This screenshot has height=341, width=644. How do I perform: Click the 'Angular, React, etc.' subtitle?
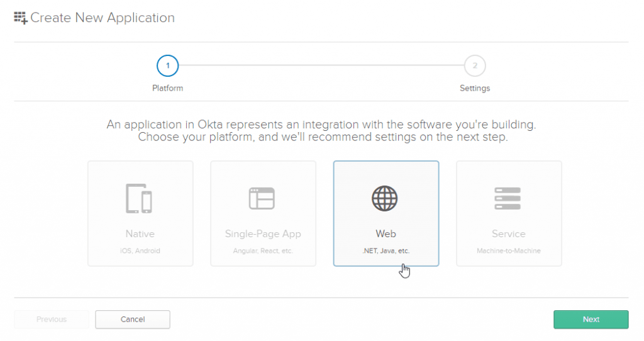pyautogui.click(x=263, y=250)
